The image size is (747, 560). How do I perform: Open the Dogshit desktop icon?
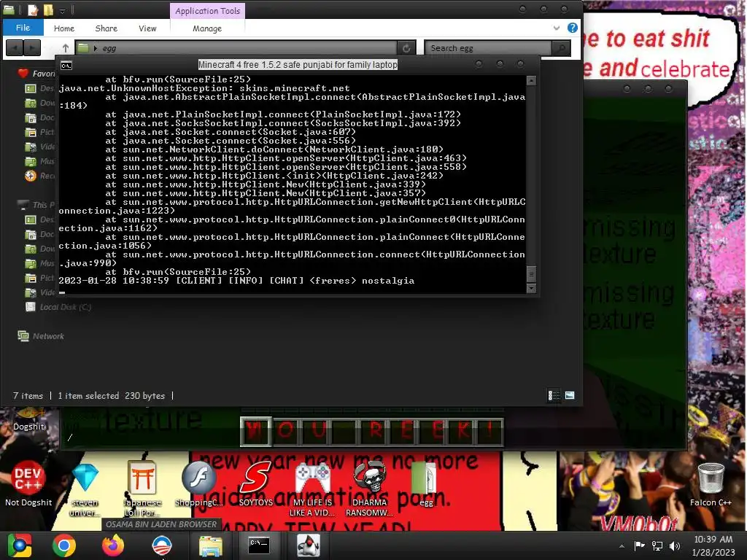point(28,419)
